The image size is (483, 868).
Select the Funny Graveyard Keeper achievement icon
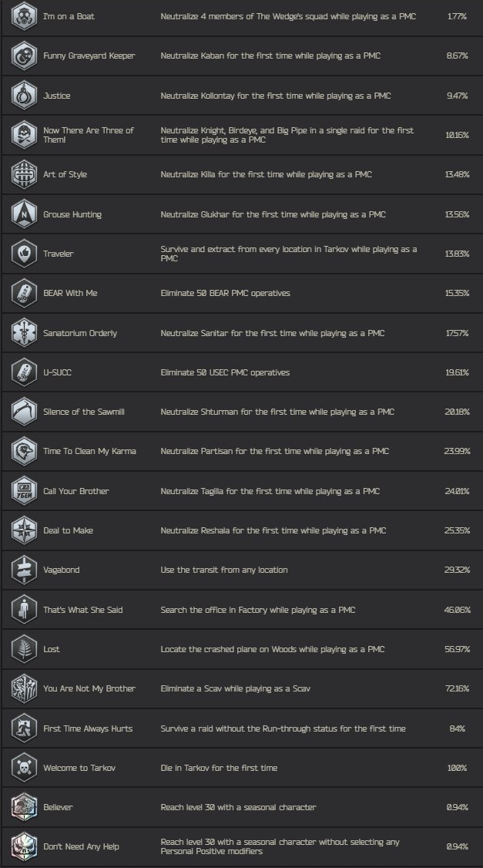[25, 56]
